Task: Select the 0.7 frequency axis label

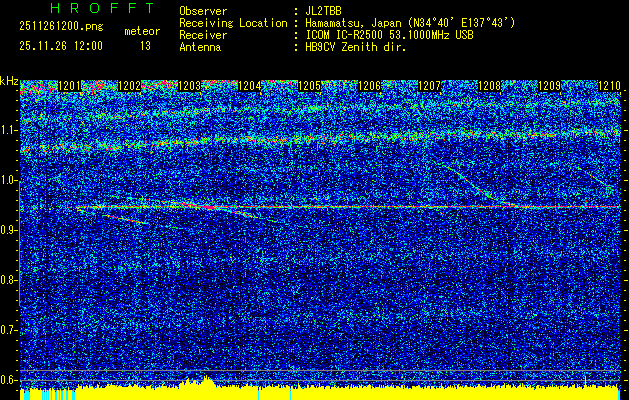Action: click(x=9, y=329)
